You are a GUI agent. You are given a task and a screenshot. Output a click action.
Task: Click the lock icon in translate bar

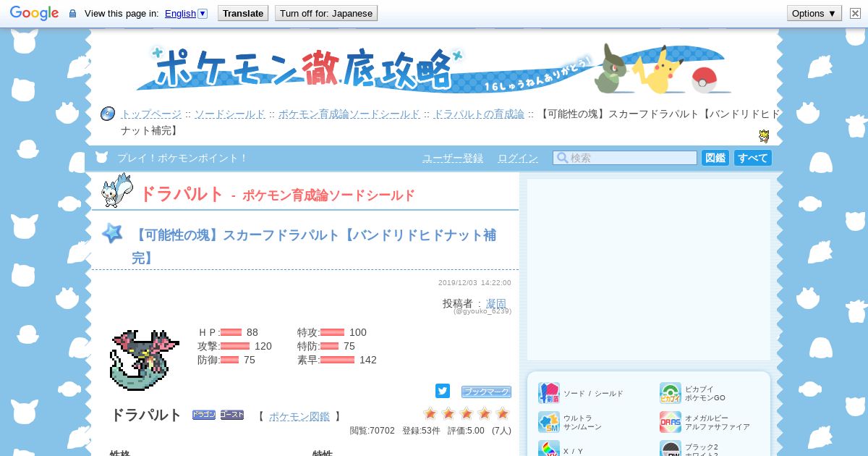click(72, 14)
